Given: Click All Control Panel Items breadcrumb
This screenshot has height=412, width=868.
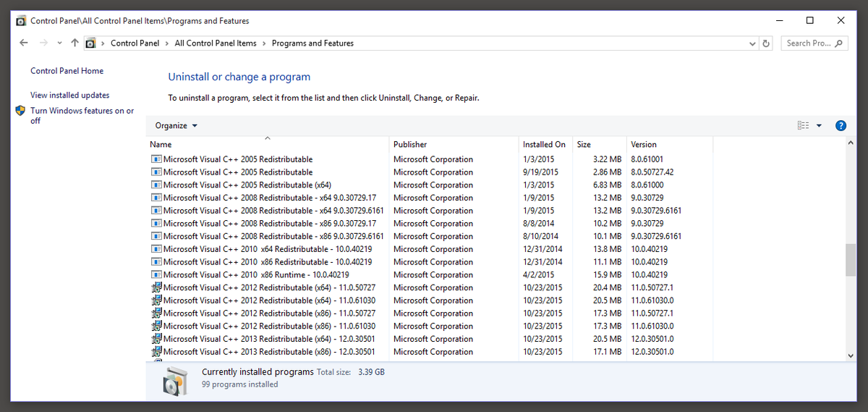Looking at the screenshot, I should point(216,43).
